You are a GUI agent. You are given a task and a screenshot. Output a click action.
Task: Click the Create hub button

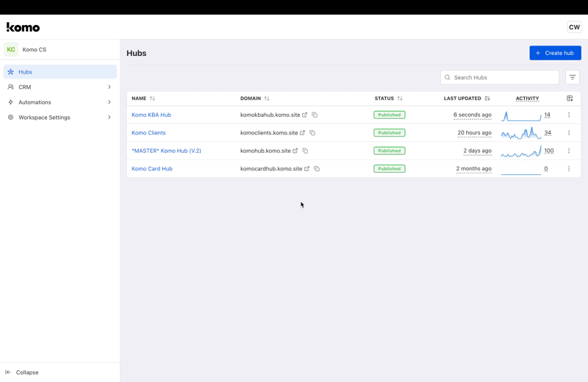(555, 53)
